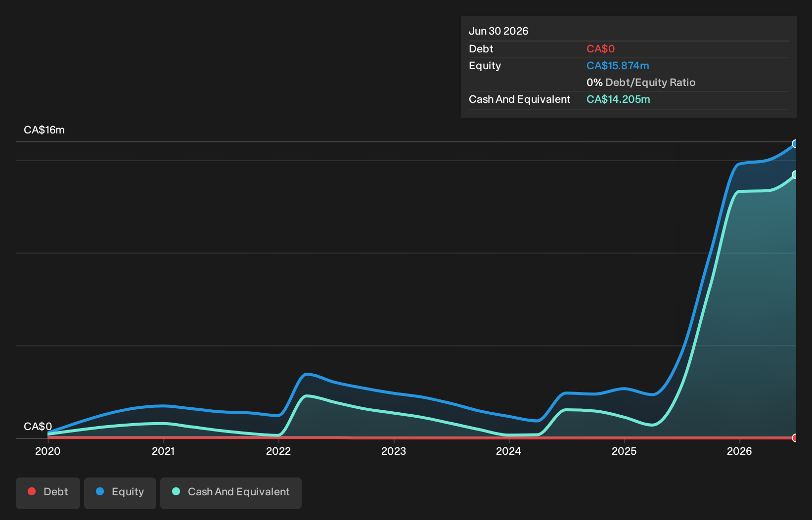Click the Debt CA$0 tooltip value
Screen dimensions: 812x520
[x=600, y=49]
